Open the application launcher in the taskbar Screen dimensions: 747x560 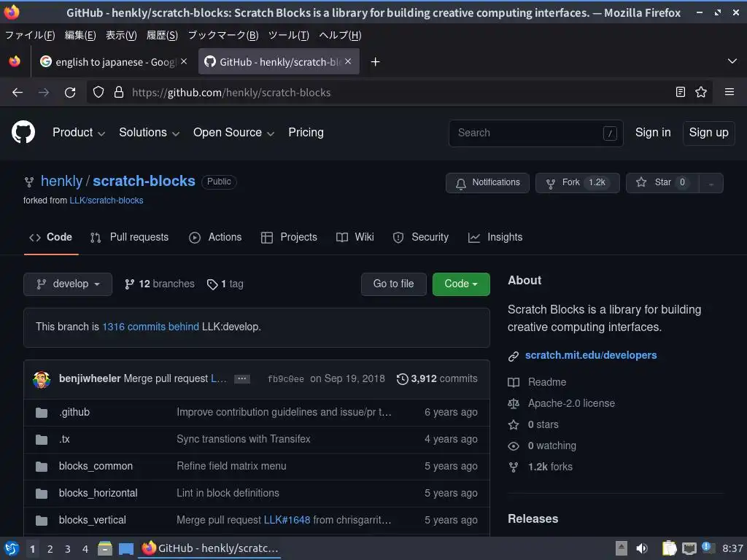pos(12,548)
